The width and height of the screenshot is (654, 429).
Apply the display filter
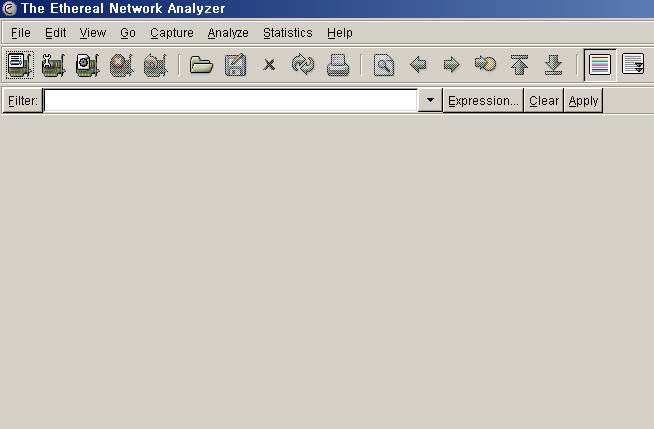coord(583,101)
